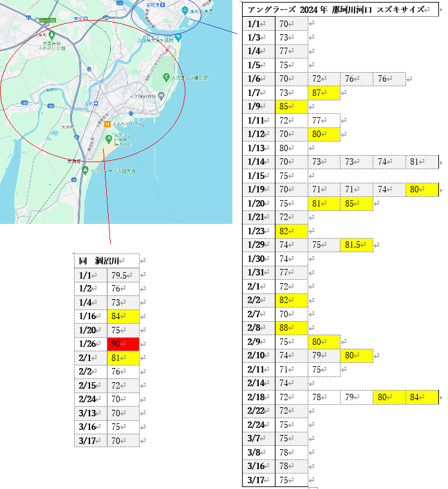Click the green park tree icon at the map's top-left

(51, 35)
